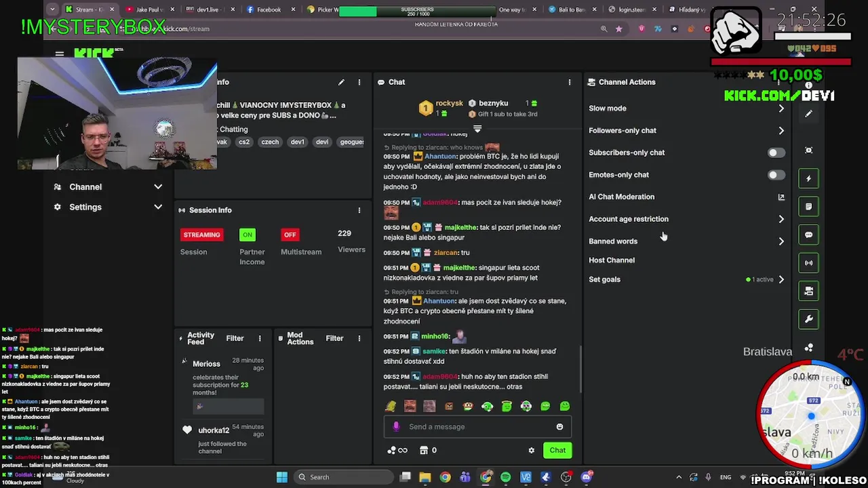Click the pencil icon in right sidebar
Screen dimensions: 868x488
808,114
